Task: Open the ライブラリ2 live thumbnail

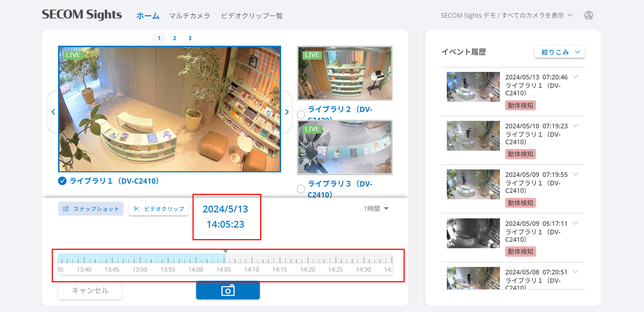Action: [345, 73]
